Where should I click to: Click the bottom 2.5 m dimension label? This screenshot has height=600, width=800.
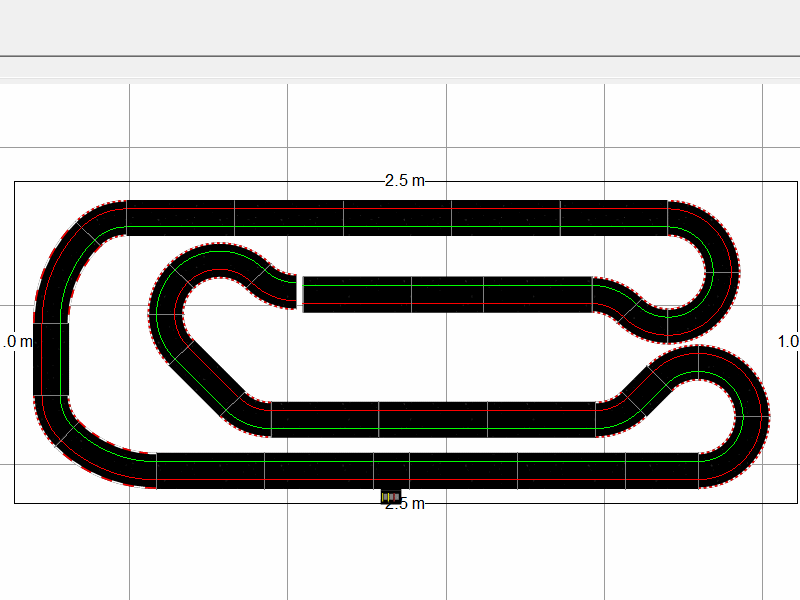(x=404, y=504)
